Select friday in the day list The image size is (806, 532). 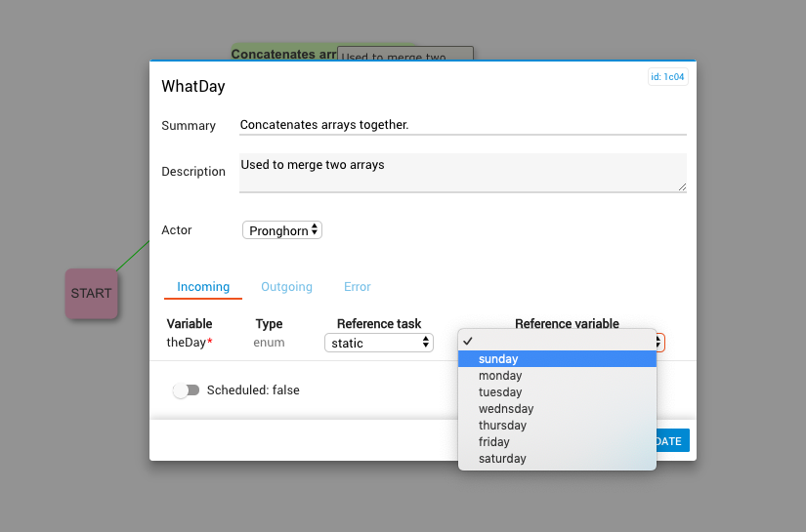tap(494, 442)
